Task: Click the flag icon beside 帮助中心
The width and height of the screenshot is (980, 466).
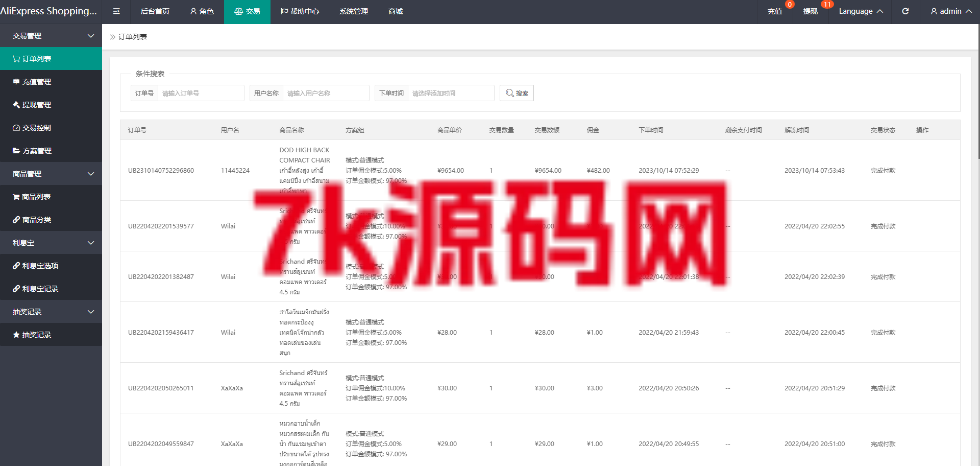Action: coord(284,11)
